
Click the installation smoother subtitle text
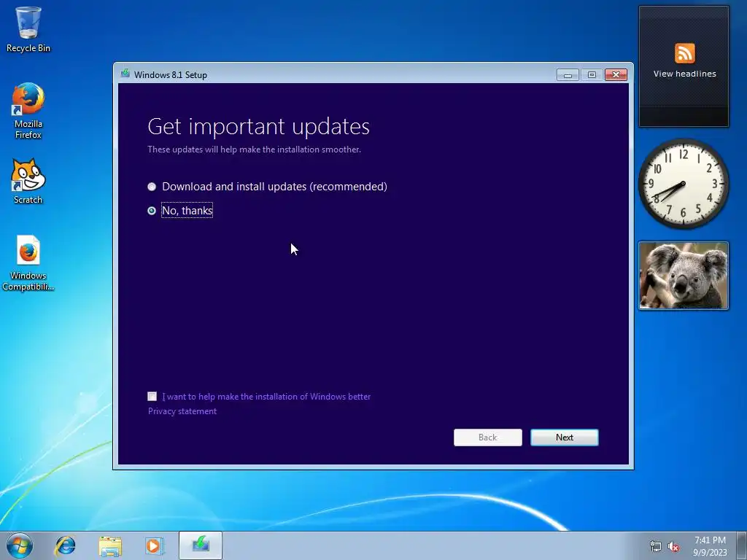(254, 149)
